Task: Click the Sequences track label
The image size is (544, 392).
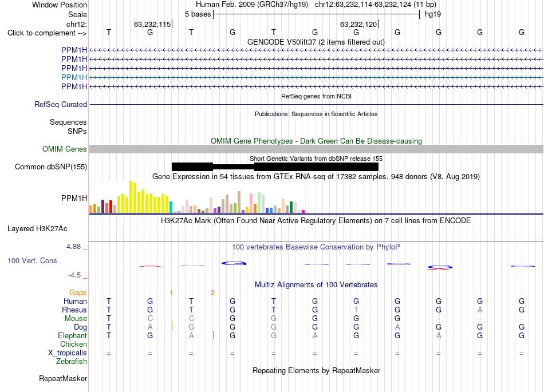Action: 68,122
